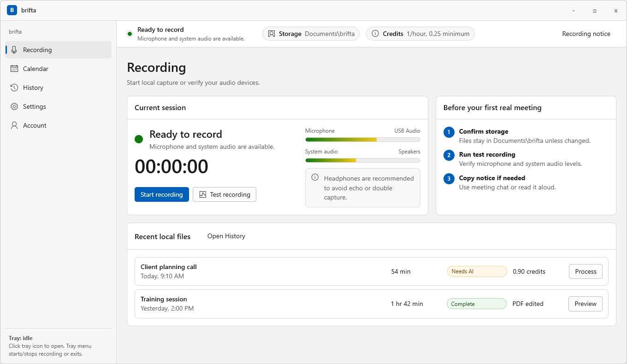Click the Credits 1/hour chip

pyautogui.click(x=420, y=34)
